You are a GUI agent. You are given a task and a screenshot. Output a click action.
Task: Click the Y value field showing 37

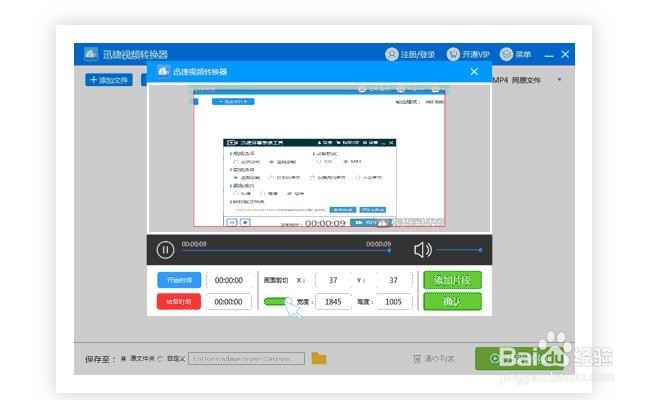pyautogui.click(x=394, y=280)
